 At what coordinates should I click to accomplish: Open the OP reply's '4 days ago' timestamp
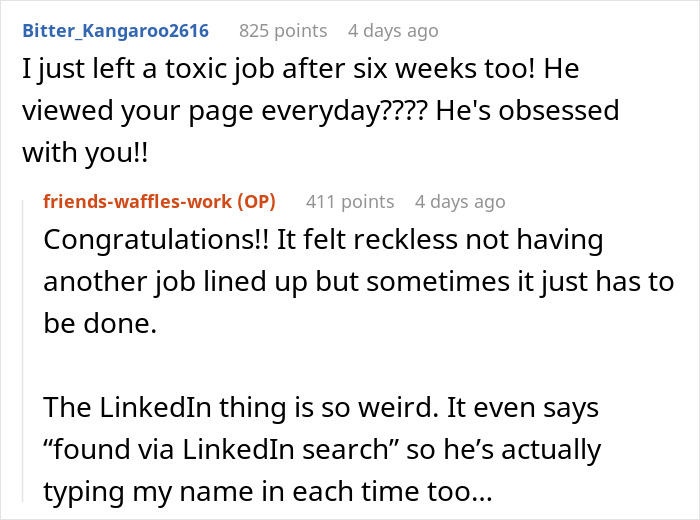460,202
